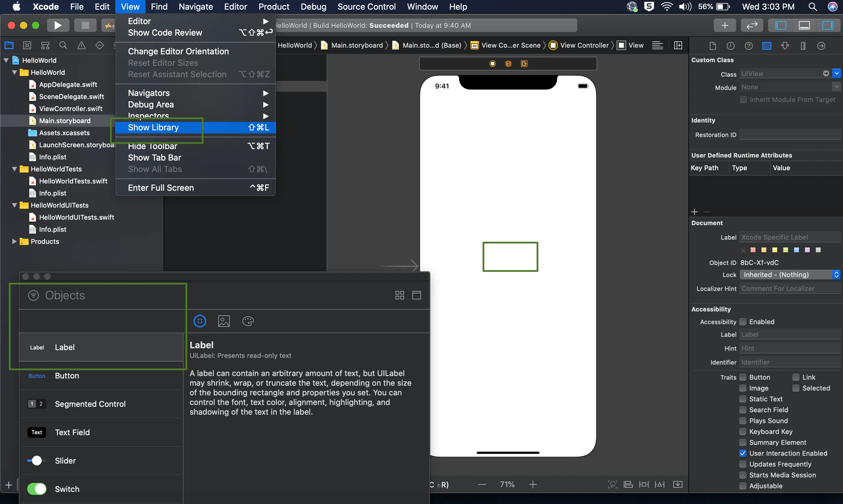Select the Color palette library icon
The height and width of the screenshot is (504, 843).
click(x=248, y=321)
